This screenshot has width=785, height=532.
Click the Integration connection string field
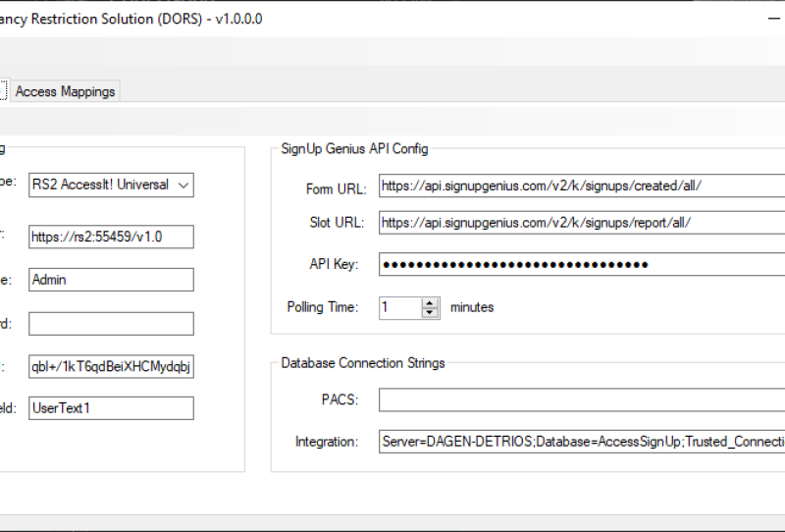tap(581, 442)
